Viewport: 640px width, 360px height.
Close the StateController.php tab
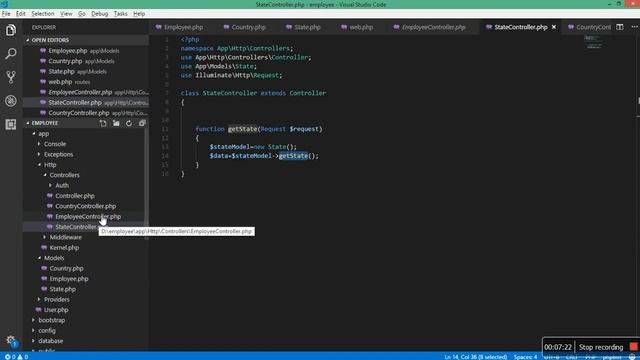(x=554, y=27)
